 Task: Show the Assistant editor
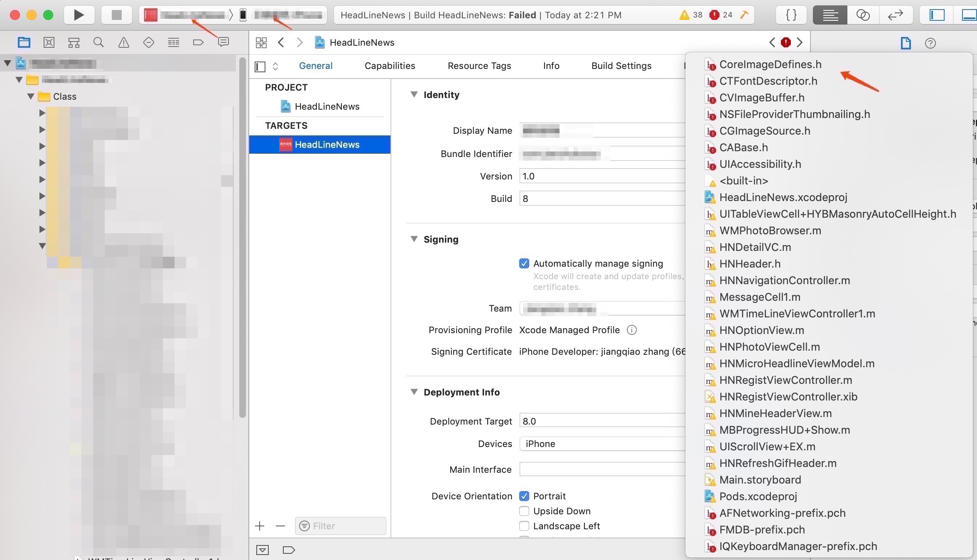(x=863, y=15)
